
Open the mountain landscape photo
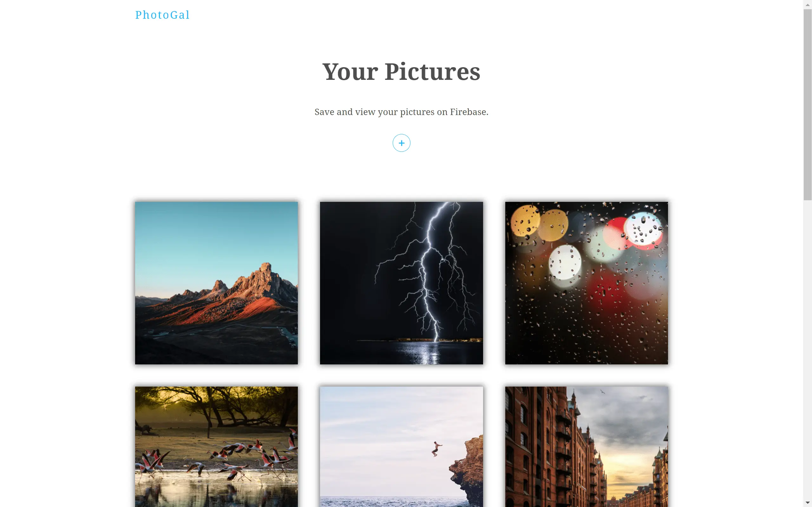[x=216, y=283]
